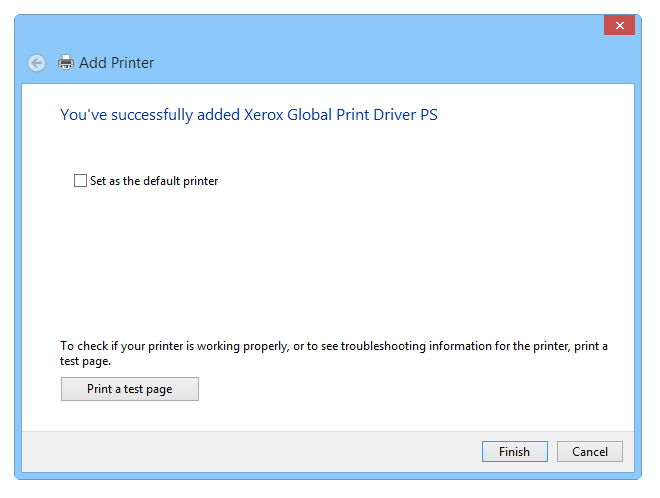Click the word 'troubleshooting' in the description
Viewport: 660px width, 498px height.
383,346
